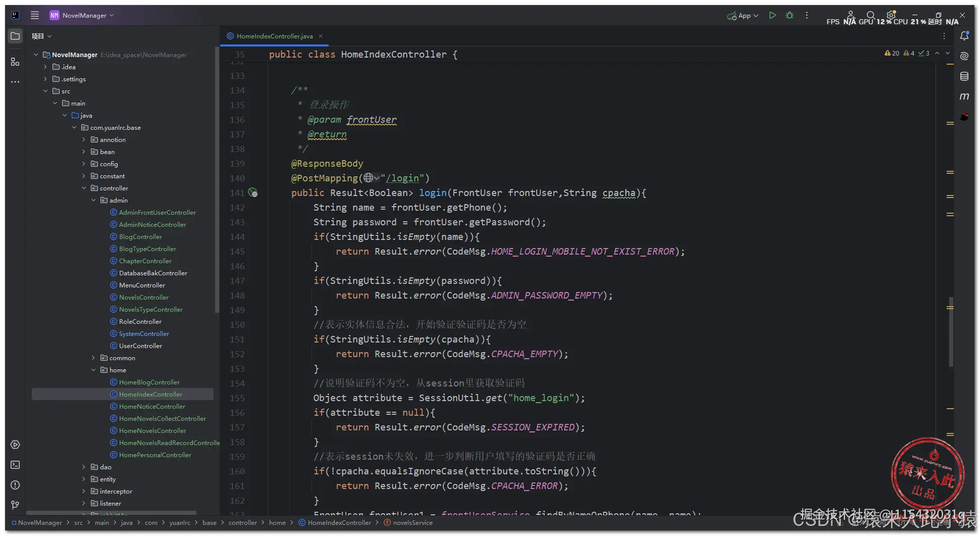Collapse the home package
Viewport: 980px width, 536px height.
coord(93,370)
